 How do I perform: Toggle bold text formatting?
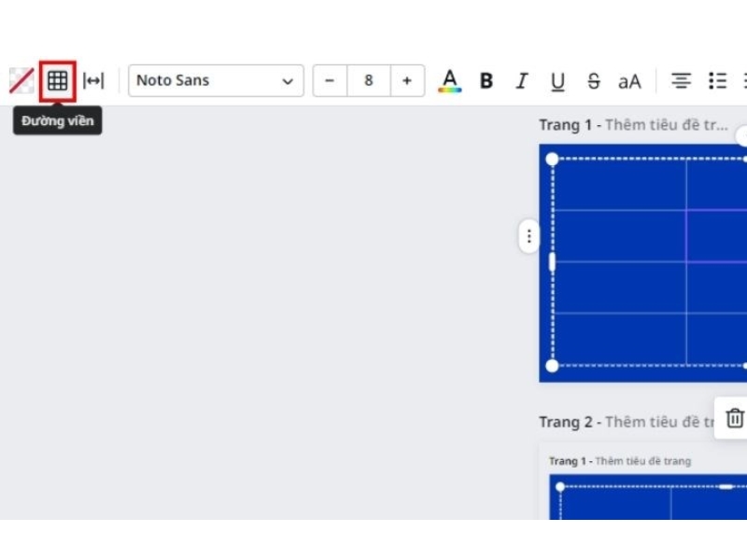point(486,80)
